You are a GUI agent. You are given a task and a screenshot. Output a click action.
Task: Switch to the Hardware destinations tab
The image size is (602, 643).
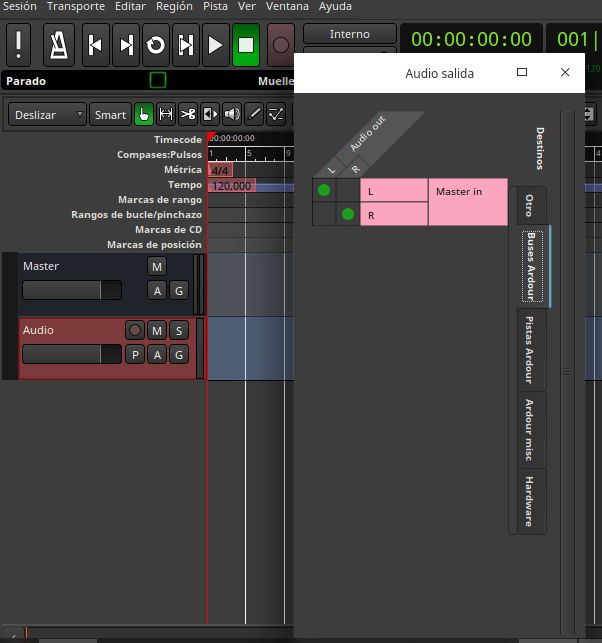pyautogui.click(x=528, y=501)
